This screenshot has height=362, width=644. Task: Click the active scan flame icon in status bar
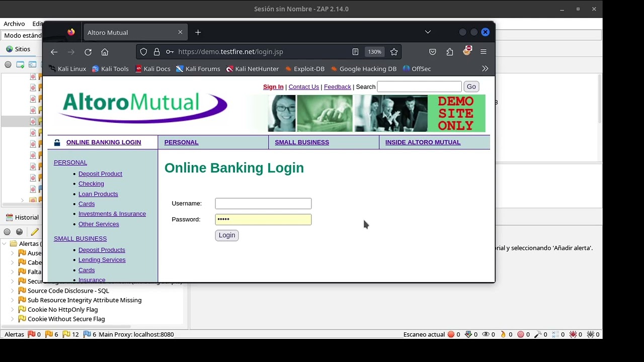point(503,334)
